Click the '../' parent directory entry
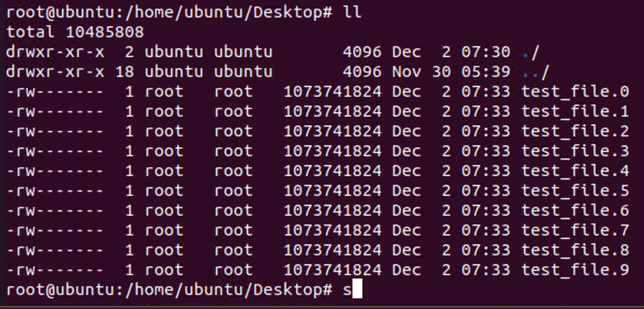The height and width of the screenshot is (309, 644). pos(535,73)
